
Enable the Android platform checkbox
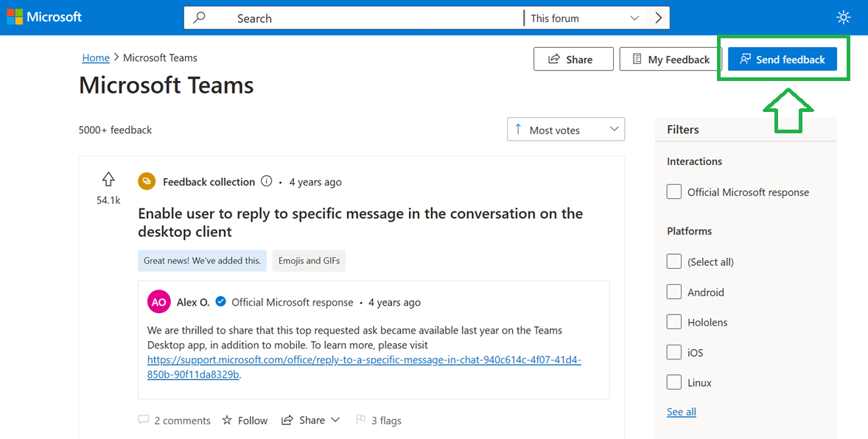pos(673,292)
